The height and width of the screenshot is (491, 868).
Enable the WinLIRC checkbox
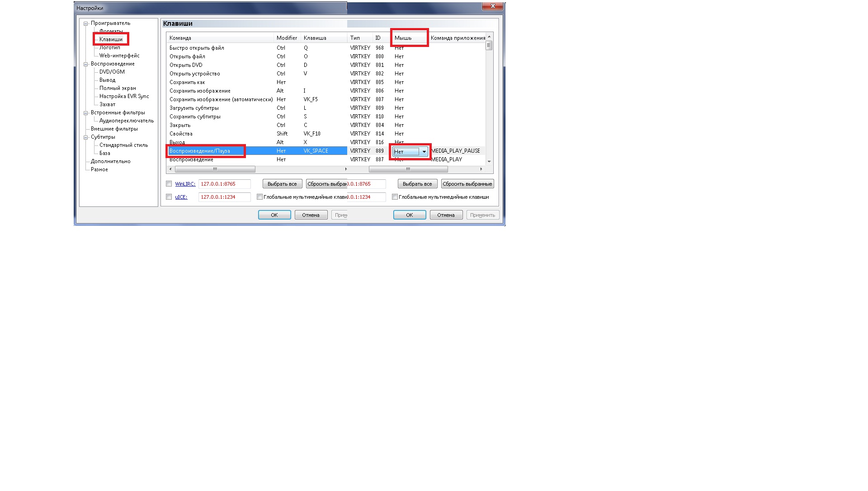(169, 184)
